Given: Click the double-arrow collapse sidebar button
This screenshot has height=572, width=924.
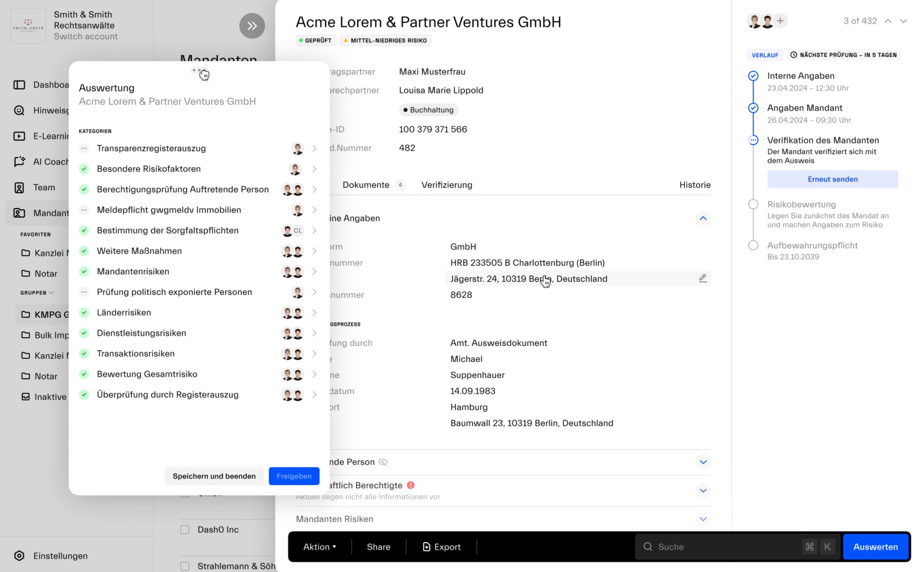Looking at the screenshot, I should [252, 26].
